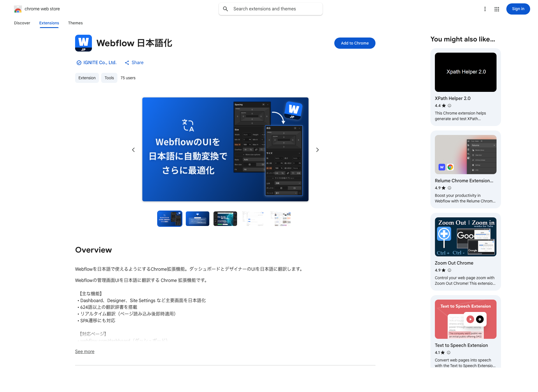Click the Overview heading
Viewport: 538px width, 392px height.
(x=93, y=250)
